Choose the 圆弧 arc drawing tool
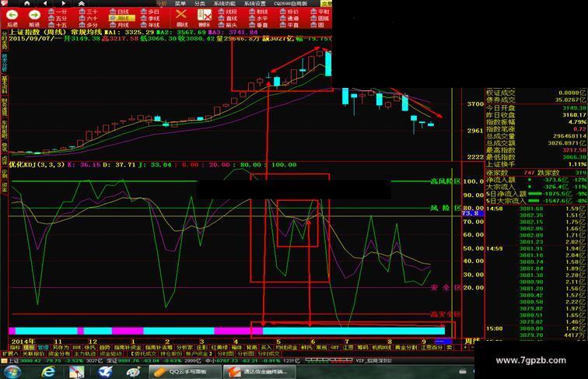 320,19
